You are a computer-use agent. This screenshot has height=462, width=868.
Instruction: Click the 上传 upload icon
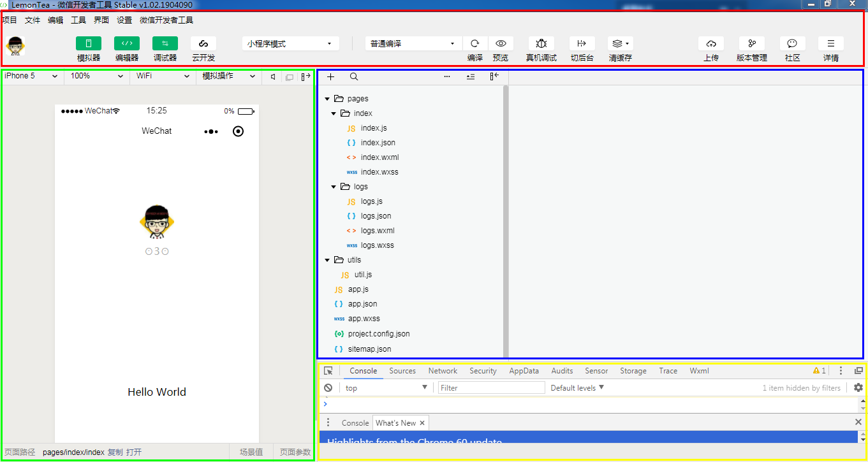click(711, 43)
